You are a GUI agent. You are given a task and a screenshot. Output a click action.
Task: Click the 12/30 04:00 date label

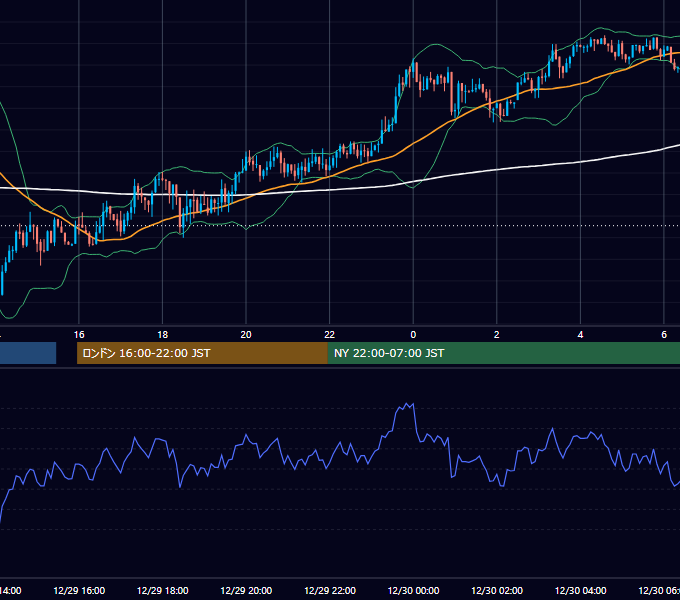coord(580,590)
